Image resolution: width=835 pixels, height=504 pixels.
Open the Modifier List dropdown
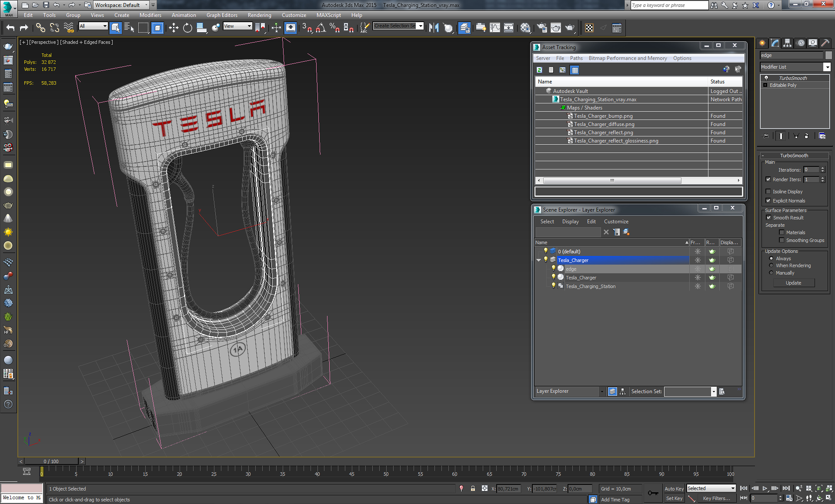827,67
